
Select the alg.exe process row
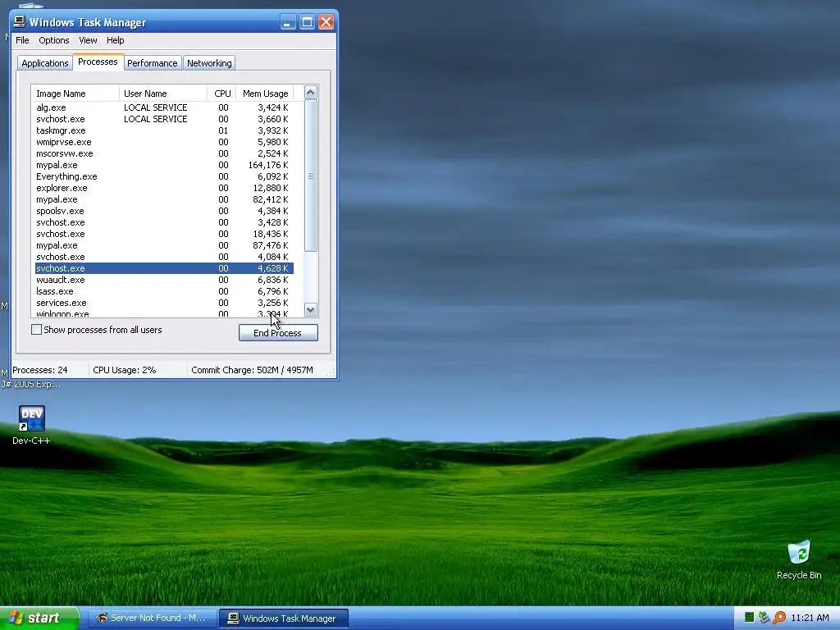[164, 107]
